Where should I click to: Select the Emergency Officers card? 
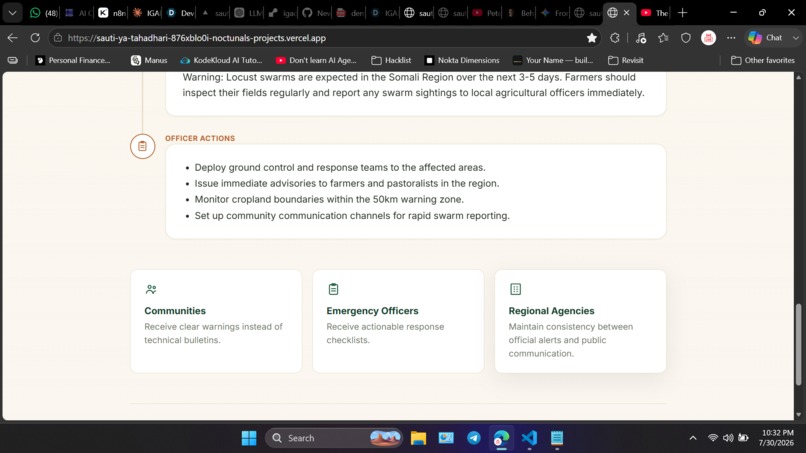coord(398,321)
